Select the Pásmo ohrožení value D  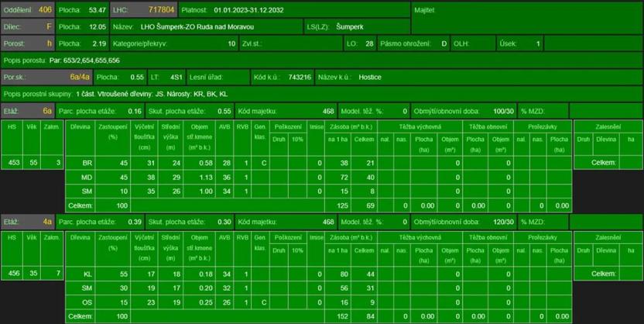click(444, 43)
